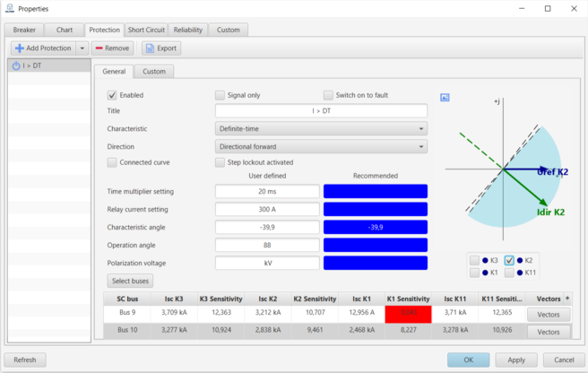Select the I > DT protection item

click(49, 65)
